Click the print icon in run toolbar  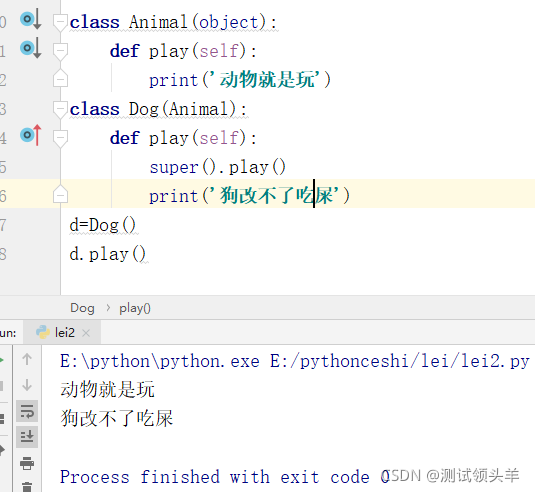tap(27, 463)
